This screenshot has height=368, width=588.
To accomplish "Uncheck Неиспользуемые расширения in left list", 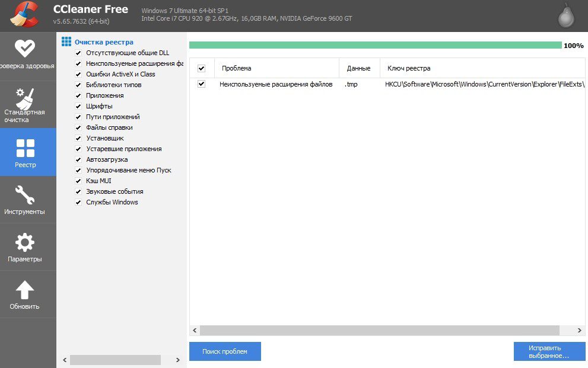I will [78, 63].
